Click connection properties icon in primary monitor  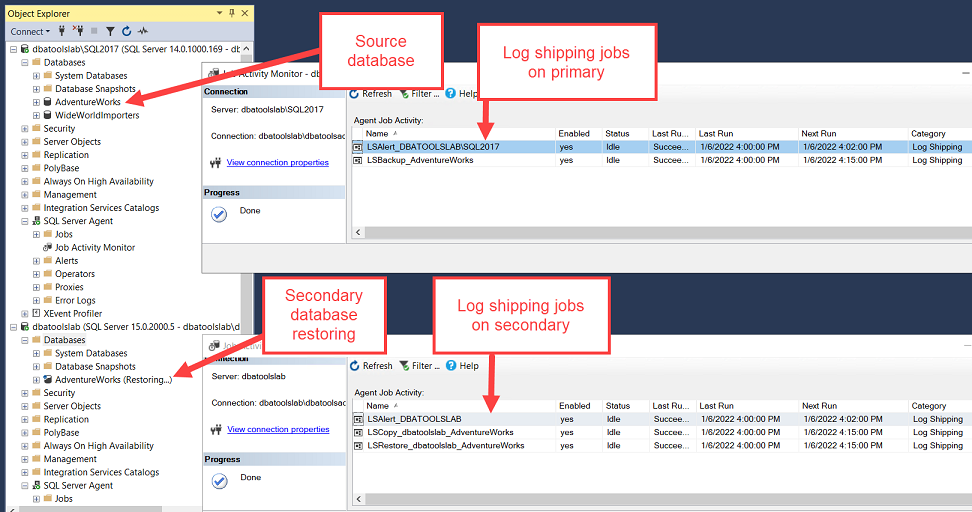click(x=216, y=163)
